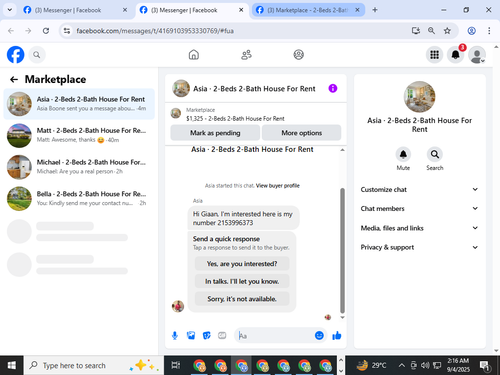
Task: Open Bella's 2-Beds 2-Bath conversation
Action: click(79, 199)
